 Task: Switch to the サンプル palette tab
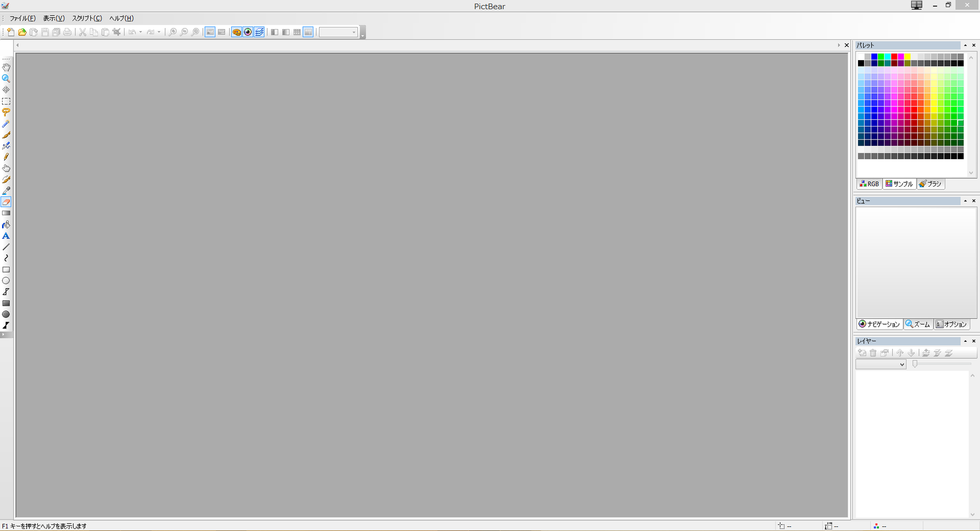[x=900, y=184]
